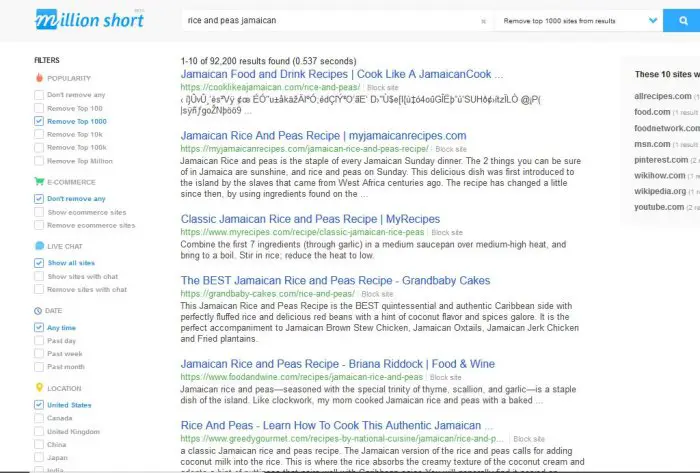Check the 'Past day' checkbox
The width and height of the screenshot is (700, 473).
point(39,340)
